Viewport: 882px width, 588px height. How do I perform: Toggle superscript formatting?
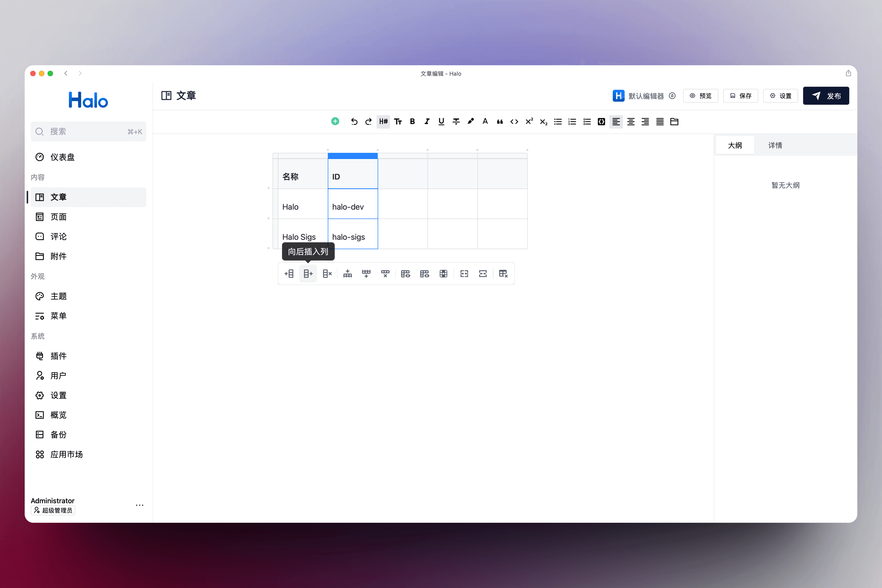[x=529, y=122]
